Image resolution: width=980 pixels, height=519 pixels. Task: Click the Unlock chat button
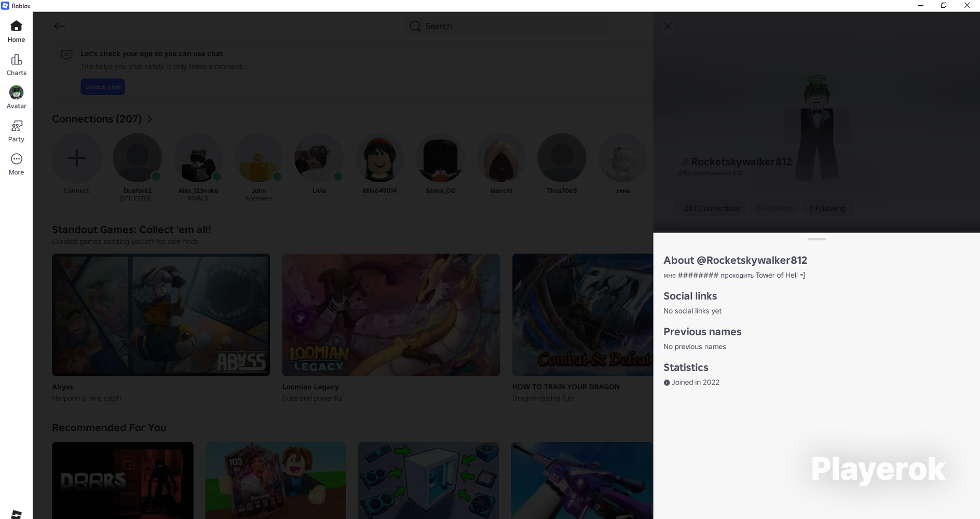coord(103,87)
